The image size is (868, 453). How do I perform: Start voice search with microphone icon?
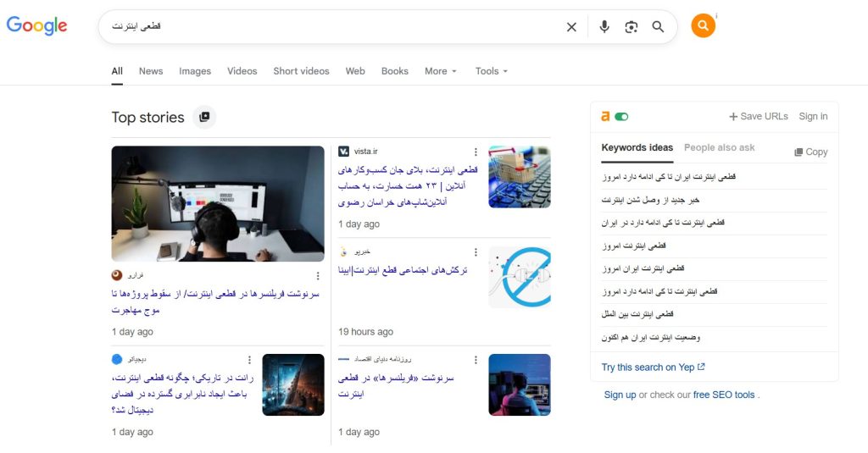[604, 26]
